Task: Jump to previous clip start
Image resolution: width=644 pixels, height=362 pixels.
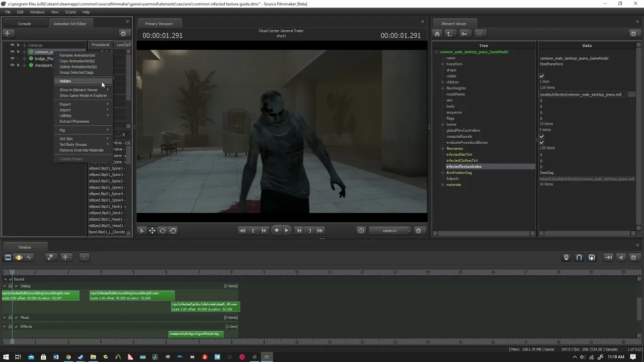Action: 253,230
